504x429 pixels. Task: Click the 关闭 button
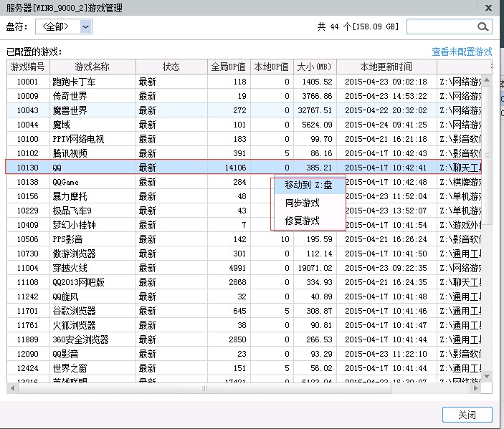(x=467, y=415)
